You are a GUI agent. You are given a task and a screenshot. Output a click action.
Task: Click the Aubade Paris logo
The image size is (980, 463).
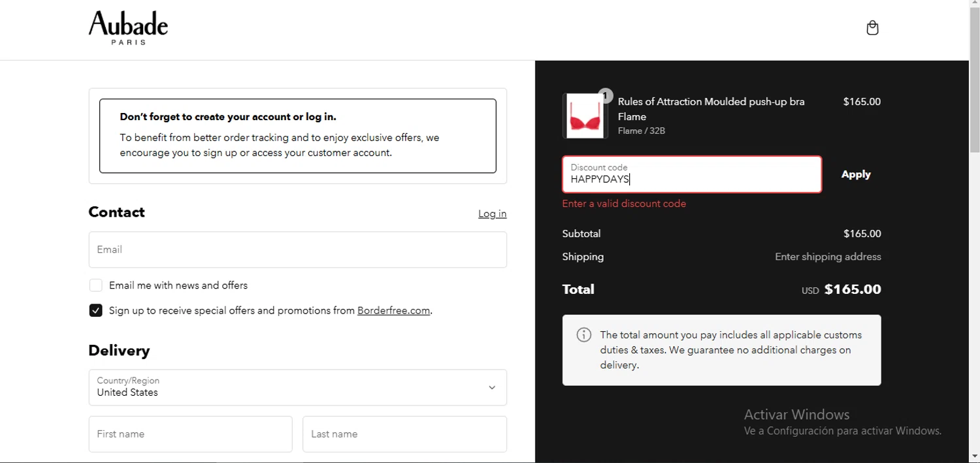point(128,28)
